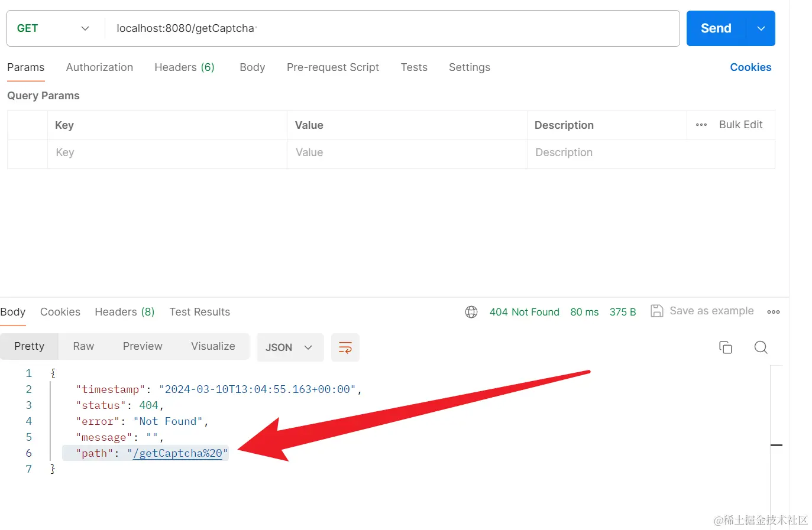
Task: Click the /getCaptcha%20 path link
Action: [178, 453]
